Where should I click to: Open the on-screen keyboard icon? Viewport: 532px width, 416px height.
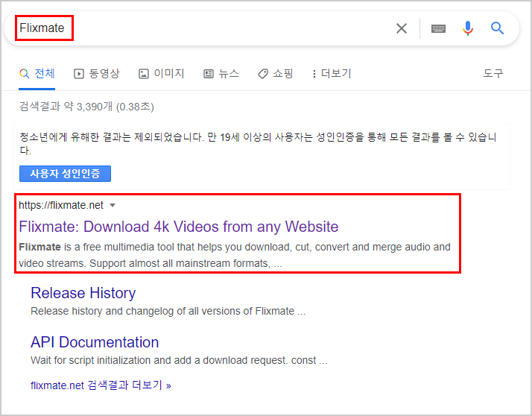(438, 28)
